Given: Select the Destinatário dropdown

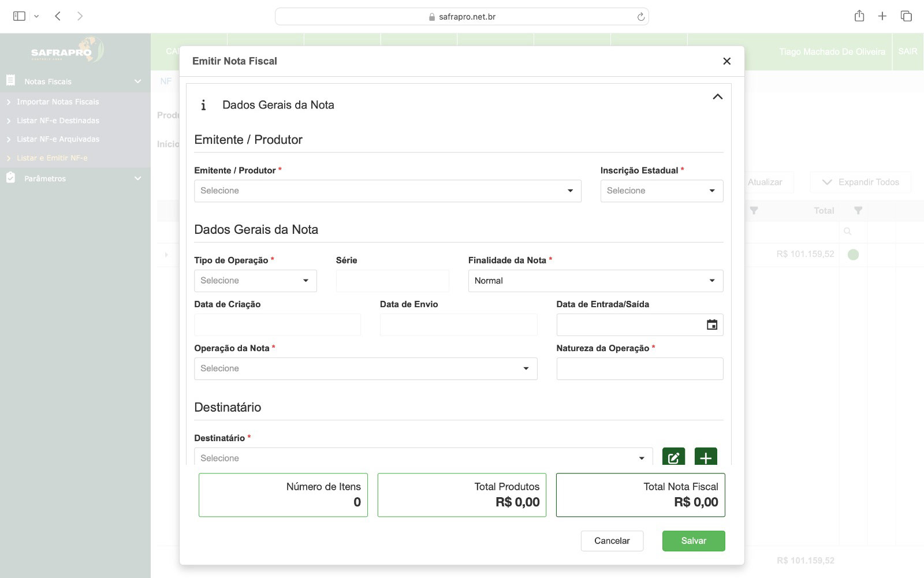Looking at the screenshot, I should [x=423, y=458].
